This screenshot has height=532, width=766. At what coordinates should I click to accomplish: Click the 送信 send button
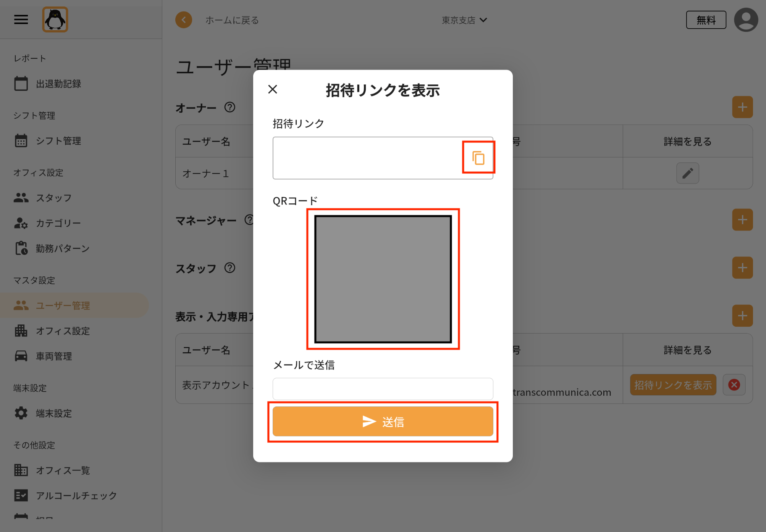(x=383, y=421)
